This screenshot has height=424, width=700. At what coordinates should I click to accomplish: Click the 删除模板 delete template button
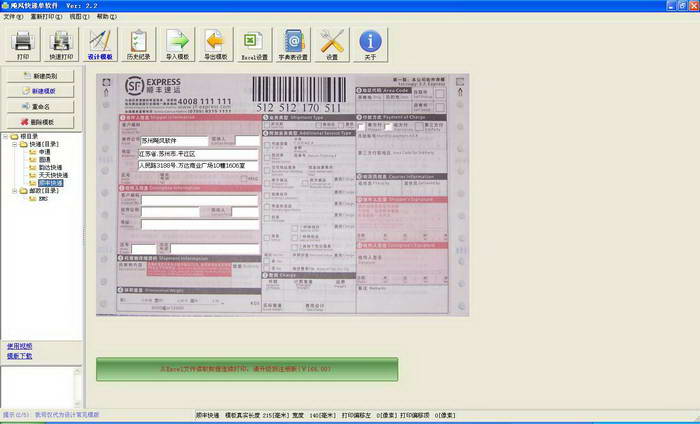(x=41, y=122)
